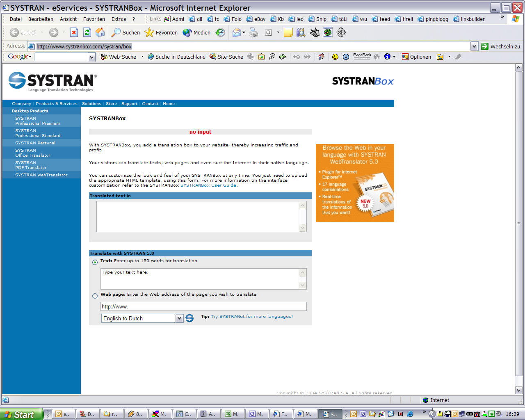525x420 pixels.
Task: Click Try SYSTRANet for more languages link
Action: click(251, 317)
